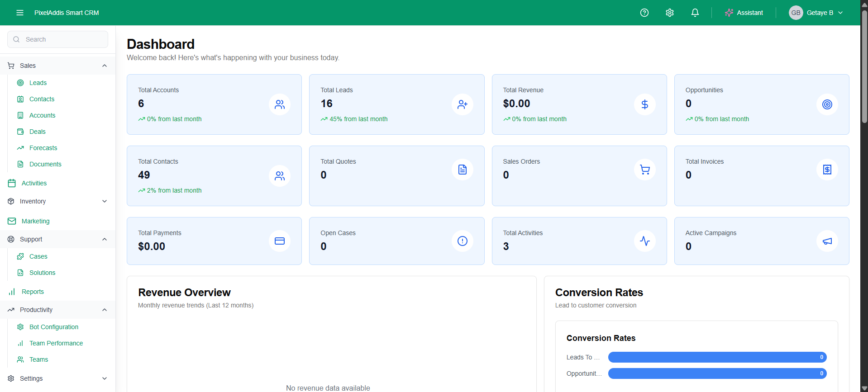
Task: Click the Sales Orders cart icon
Action: point(645,170)
